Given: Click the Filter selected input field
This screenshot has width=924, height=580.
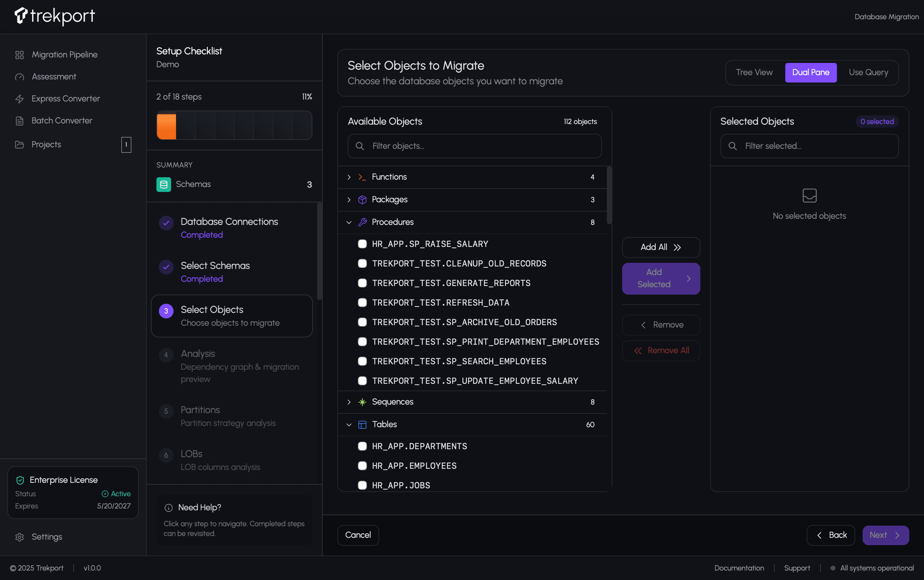Looking at the screenshot, I should tap(809, 146).
